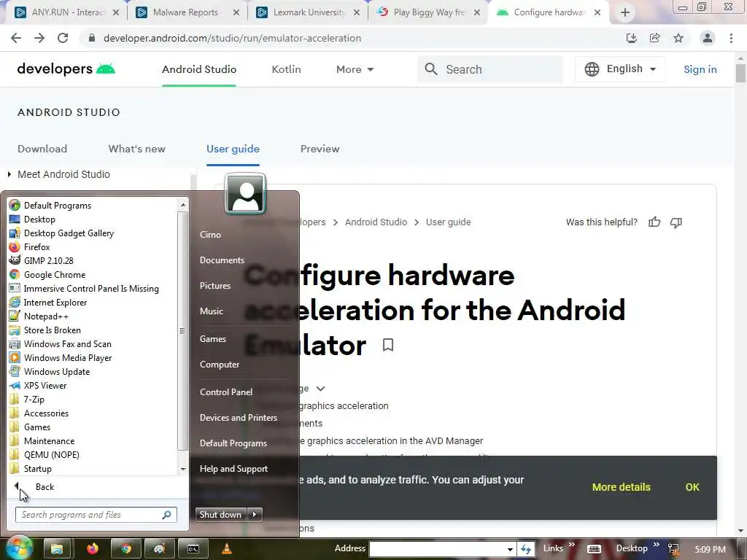Open the User guide breadcrumb link

click(449, 222)
